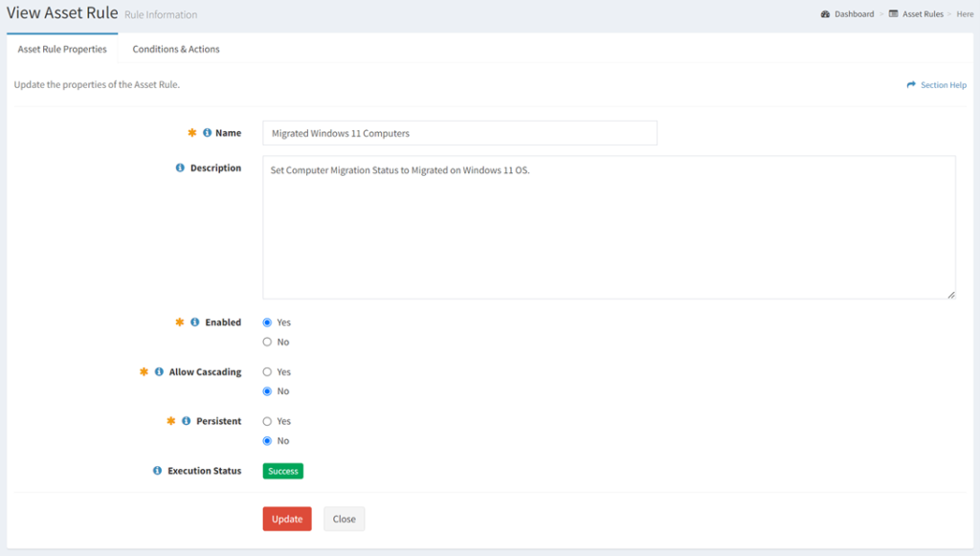Click the Dashboard icon in the breadcrumb

coord(824,13)
